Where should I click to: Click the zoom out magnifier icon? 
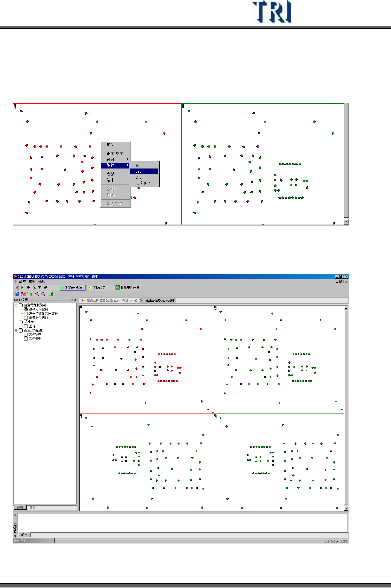pos(43,294)
